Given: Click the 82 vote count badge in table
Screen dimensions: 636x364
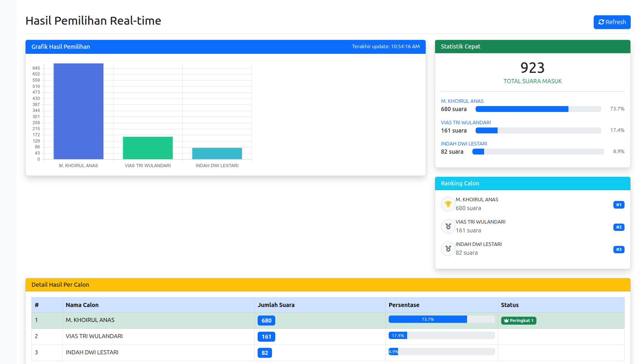Looking at the screenshot, I should 265,353.
